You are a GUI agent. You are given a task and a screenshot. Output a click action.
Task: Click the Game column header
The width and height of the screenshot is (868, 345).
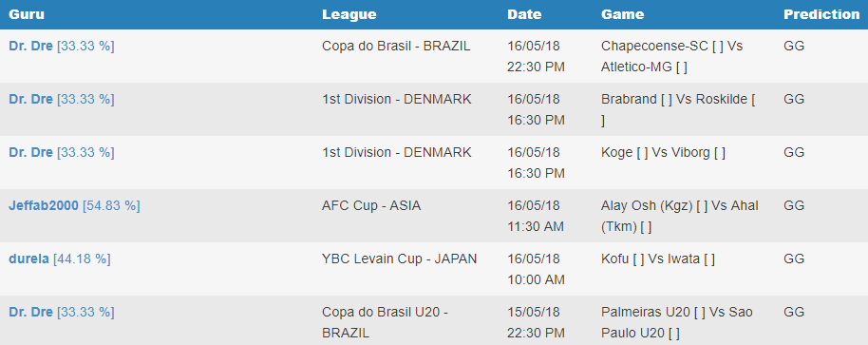point(622,14)
